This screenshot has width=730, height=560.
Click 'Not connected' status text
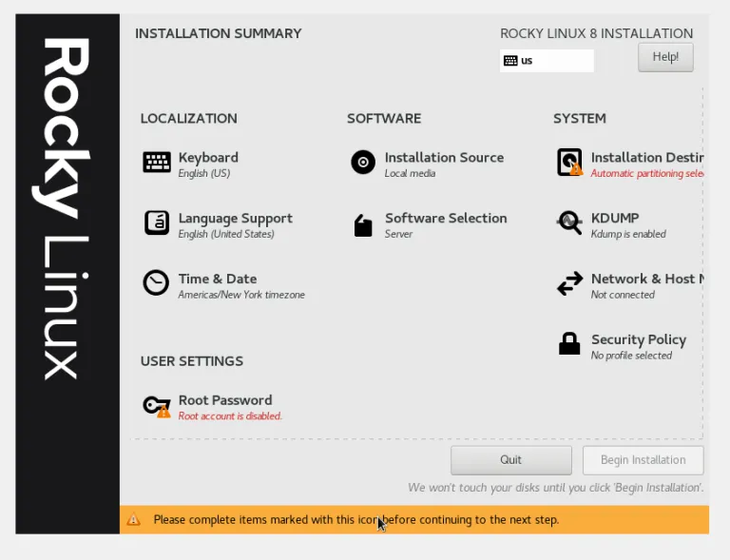point(623,295)
